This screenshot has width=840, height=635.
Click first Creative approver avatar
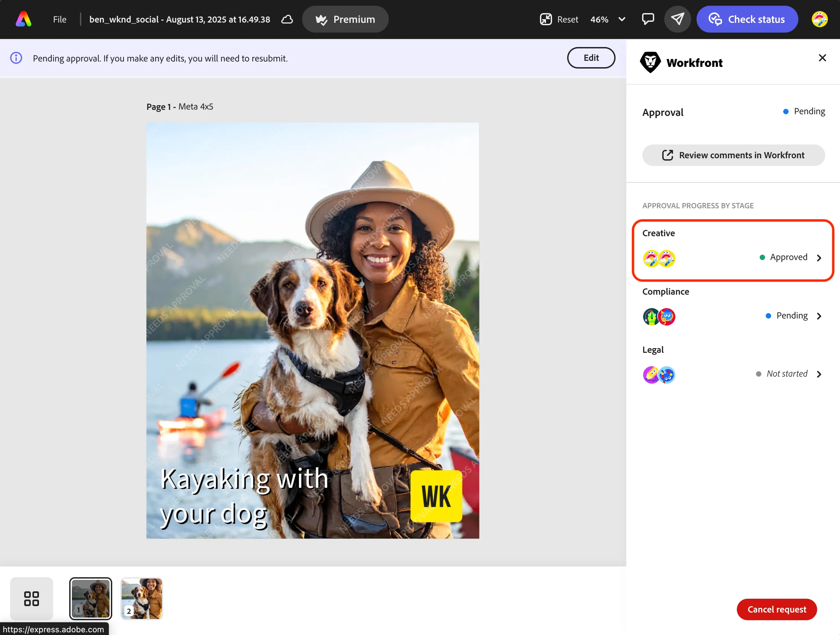tap(651, 259)
